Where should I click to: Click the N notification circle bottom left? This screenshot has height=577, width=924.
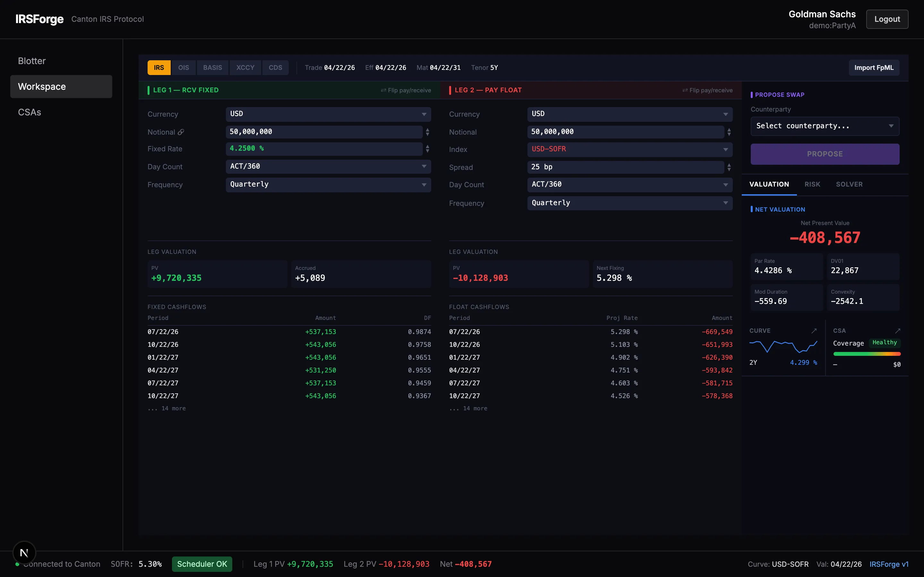(x=24, y=552)
